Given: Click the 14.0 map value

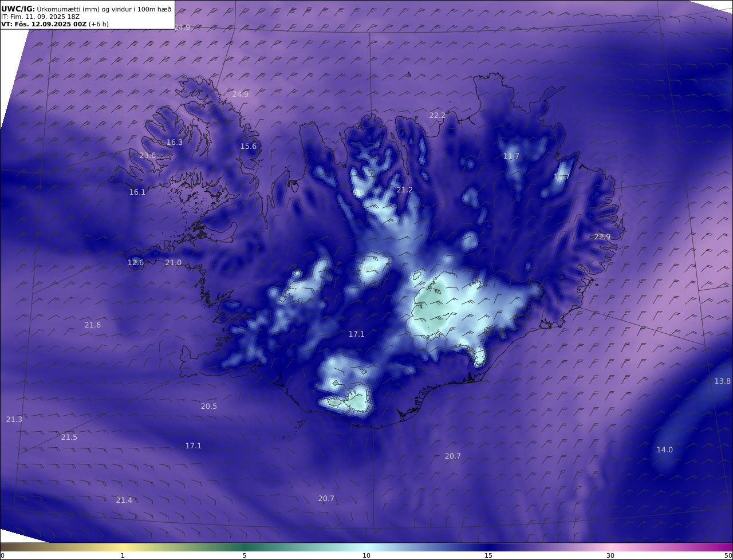Looking at the screenshot, I should [664, 449].
